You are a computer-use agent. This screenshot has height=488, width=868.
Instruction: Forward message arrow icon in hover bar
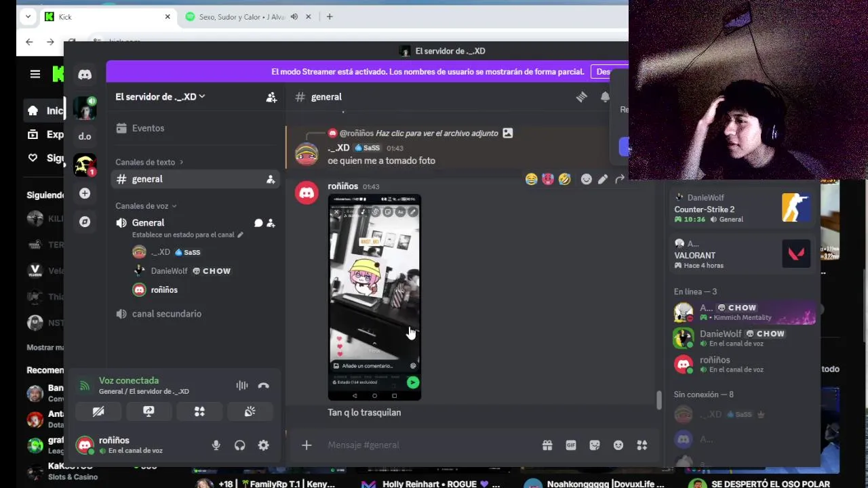[x=620, y=179]
